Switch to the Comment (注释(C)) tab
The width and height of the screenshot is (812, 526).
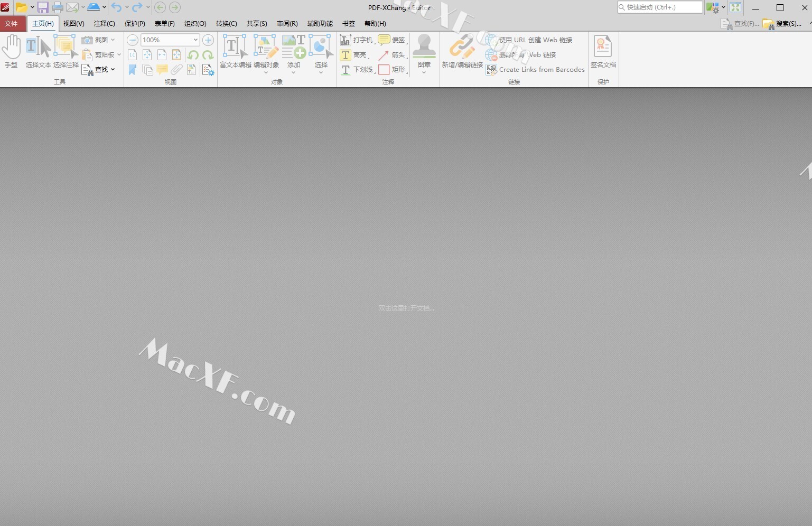pyautogui.click(x=105, y=23)
